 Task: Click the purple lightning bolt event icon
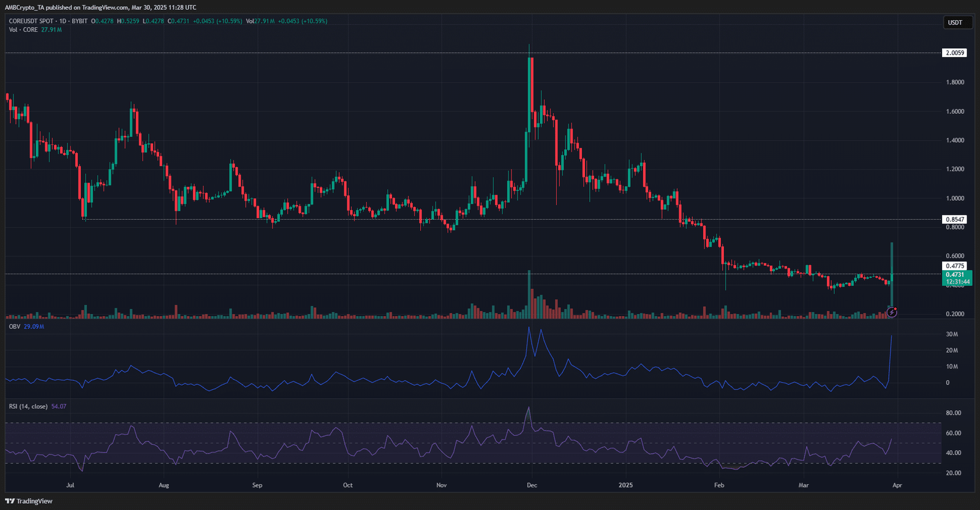click(x=892, y=313)
